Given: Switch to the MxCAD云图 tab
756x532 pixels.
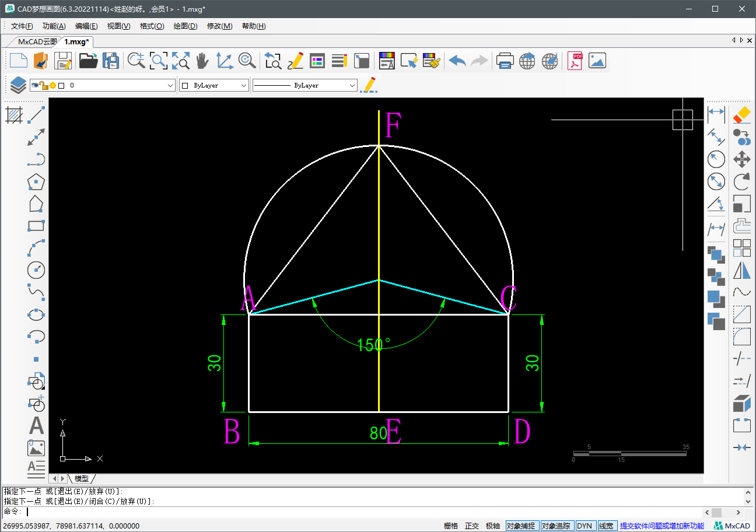Looking at the screenshot, I should click(37, 42).
